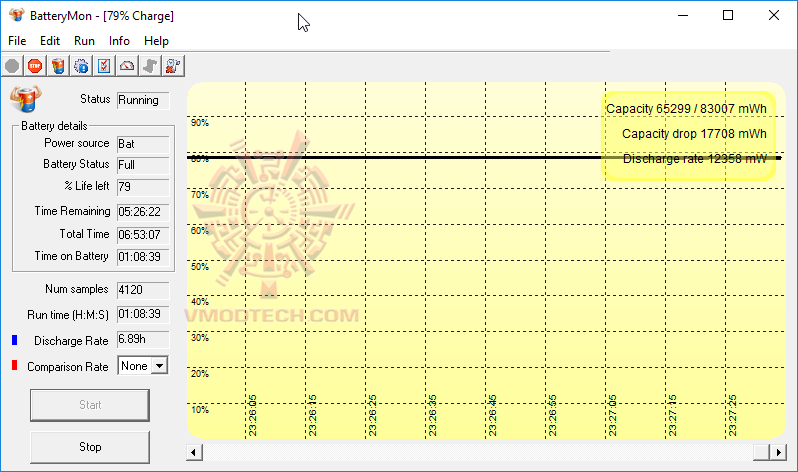Open the checklist options toolbar icon
The width and height of the screenshot is (798, 472).
(104, 66)
